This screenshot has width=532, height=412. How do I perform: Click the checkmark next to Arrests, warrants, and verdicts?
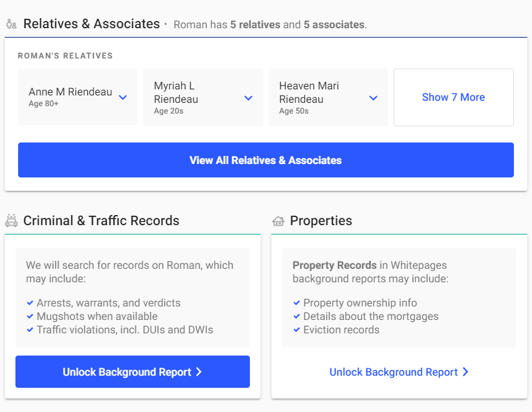(30, 302)
